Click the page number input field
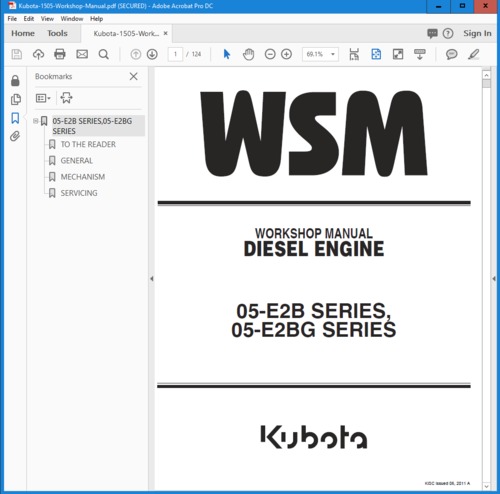This screenshot has height=494, width=500. [175, 54]
